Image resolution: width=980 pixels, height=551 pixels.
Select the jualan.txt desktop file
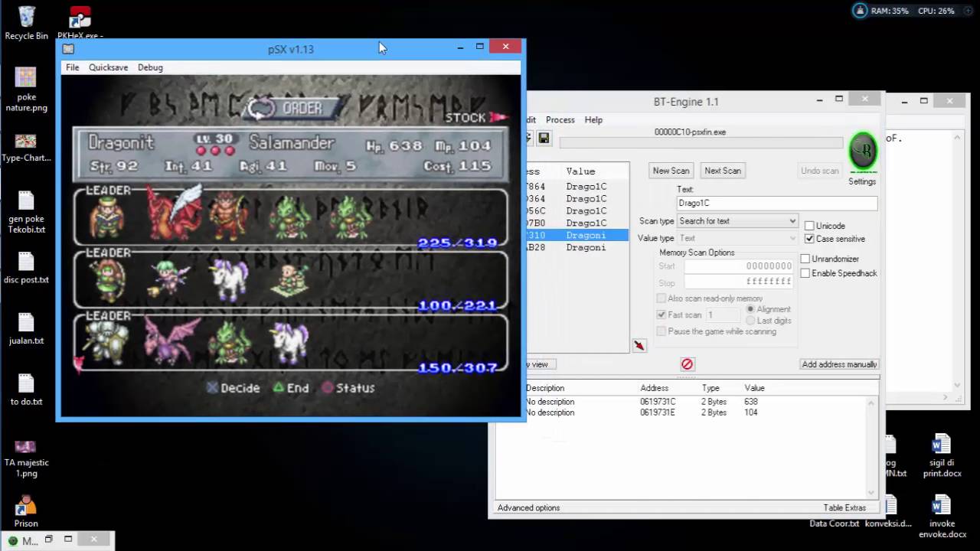26,328
